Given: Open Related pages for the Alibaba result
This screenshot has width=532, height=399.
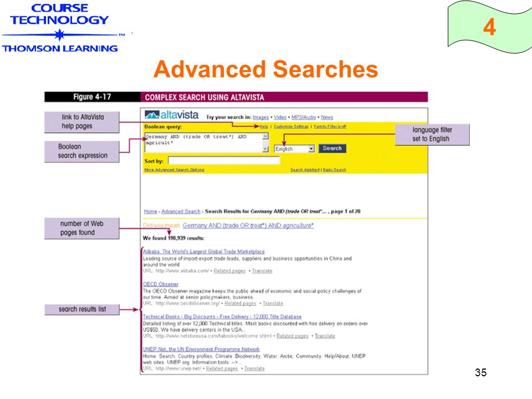Looking at the screenshot, I should coord(229,271).
